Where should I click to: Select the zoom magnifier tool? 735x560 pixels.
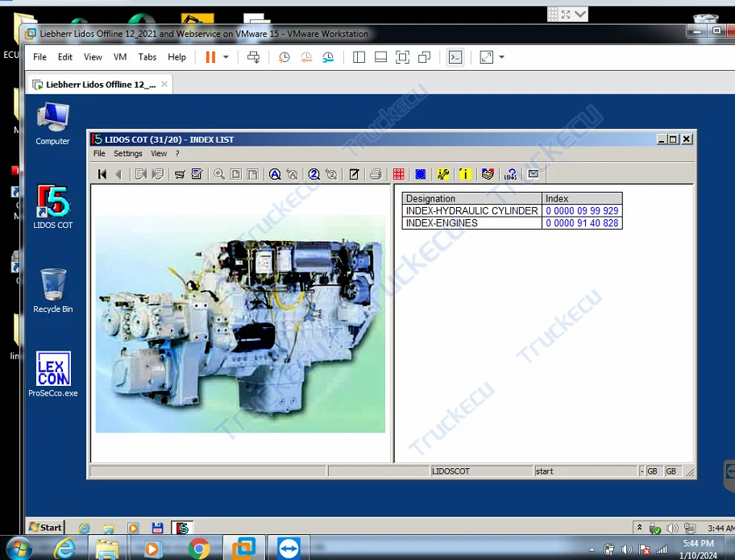pos(219,174)
